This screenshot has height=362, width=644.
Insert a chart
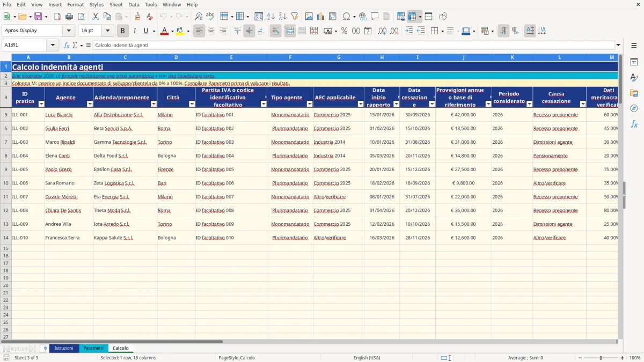click(x=320, y=17)
